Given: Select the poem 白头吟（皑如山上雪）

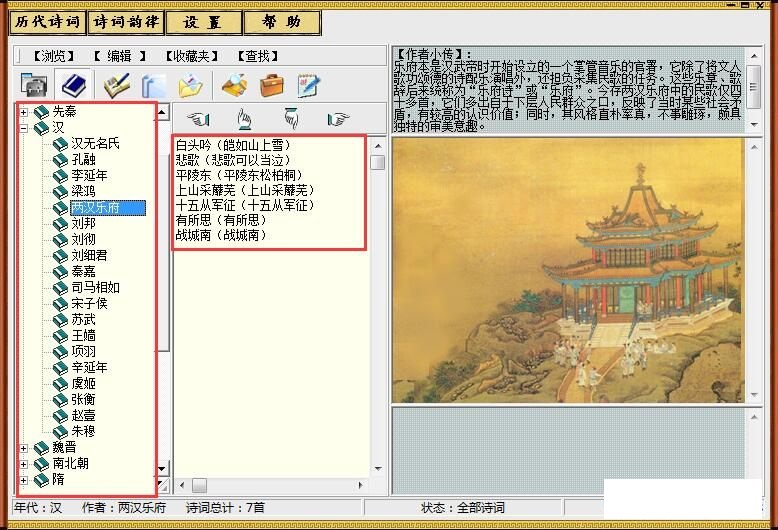Looking at the screenshot, I should coord(233,145).
